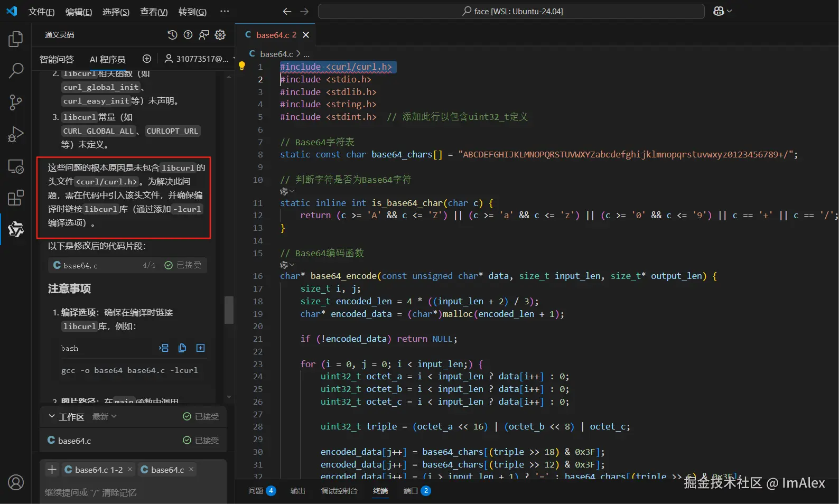The image size is (839, 504).
Task: Insert bash snippet into terminal
Action: [x=164, y=348]
